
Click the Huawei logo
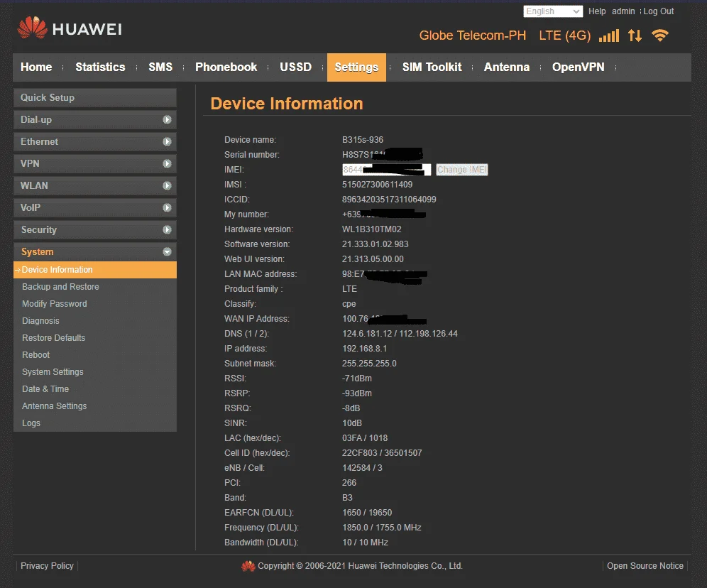pyautogui.click(x=70, y=28)
